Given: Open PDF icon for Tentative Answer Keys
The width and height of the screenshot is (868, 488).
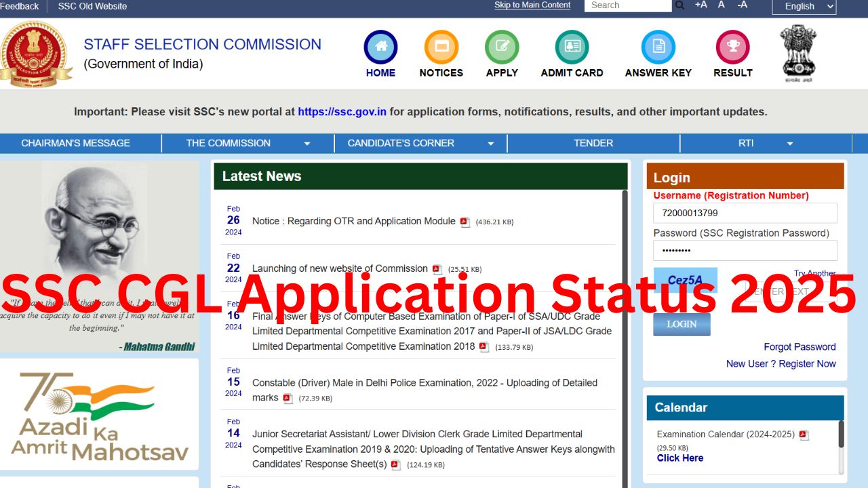Looking at the screenshot, I should pos(395,465).
